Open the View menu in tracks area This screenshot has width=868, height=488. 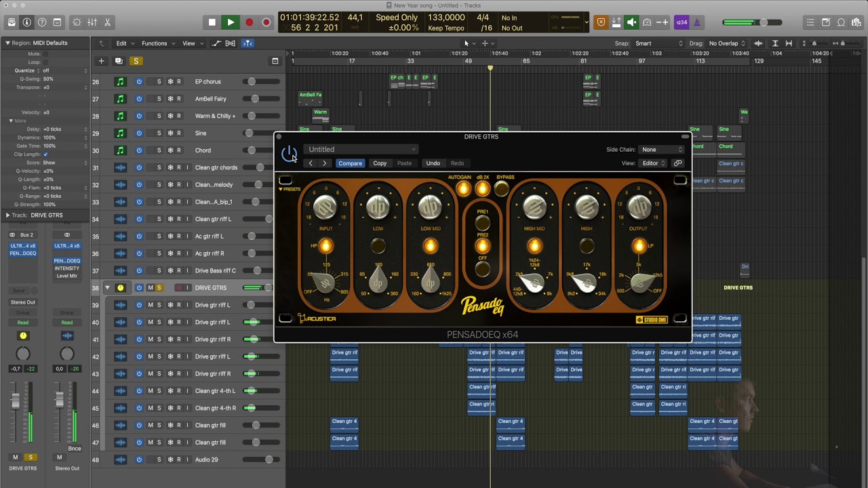[191, 43]
